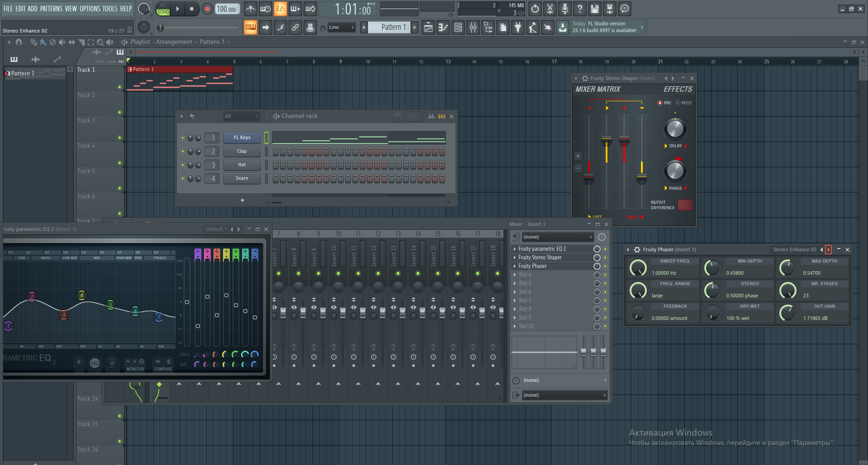
Task: Open the plugin picker plug icon
Action: [517, 28]
